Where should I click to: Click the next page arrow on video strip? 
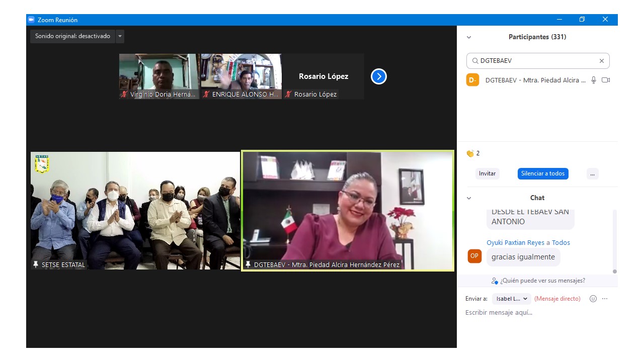click(x=378, y=76)
